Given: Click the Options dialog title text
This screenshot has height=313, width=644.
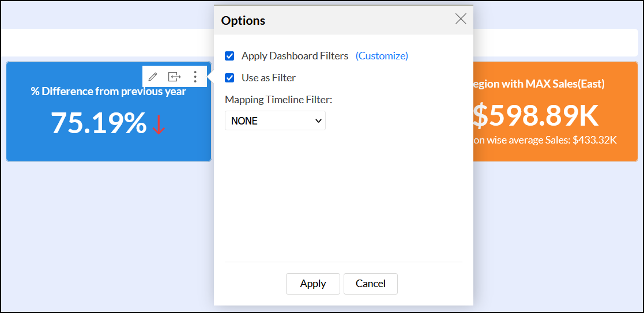Looking at the screenshot, I should [243, 21].
